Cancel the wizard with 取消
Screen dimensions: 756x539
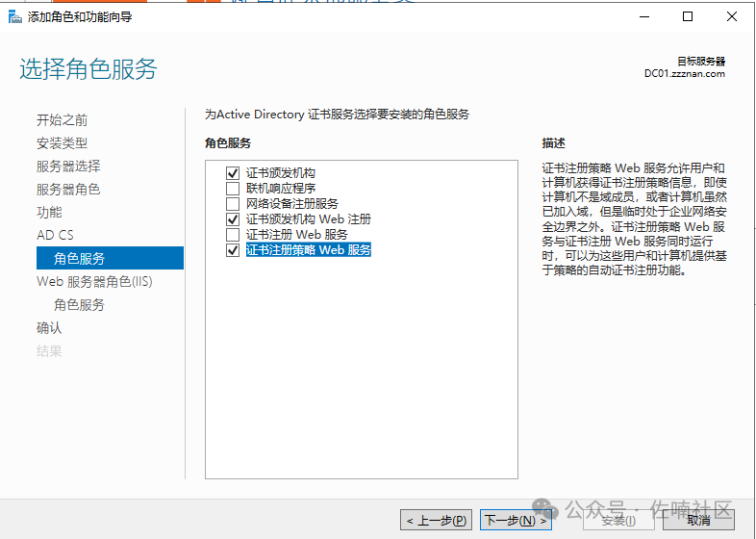coord(698,521)
